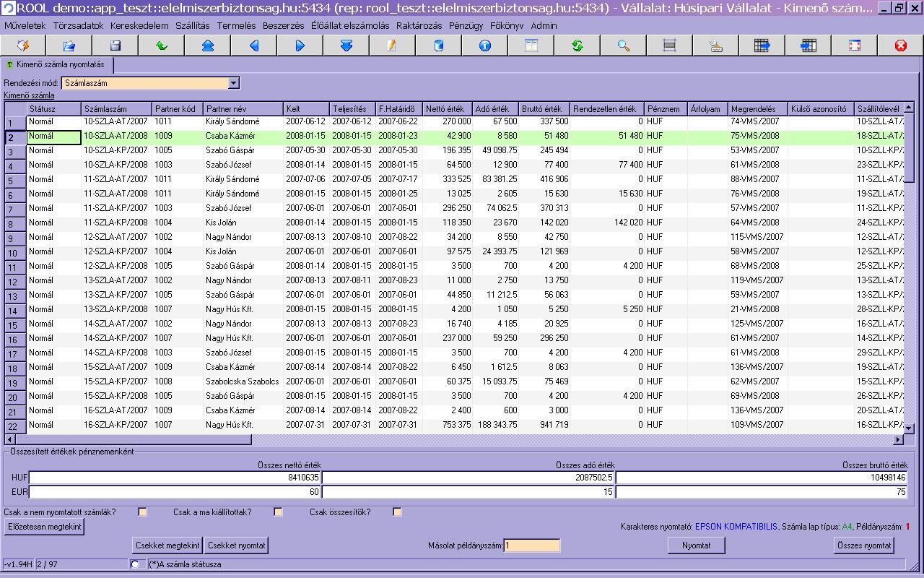Open the Beszerzés menu
Viewport: 924px width, 578px height.
(284, 25)
